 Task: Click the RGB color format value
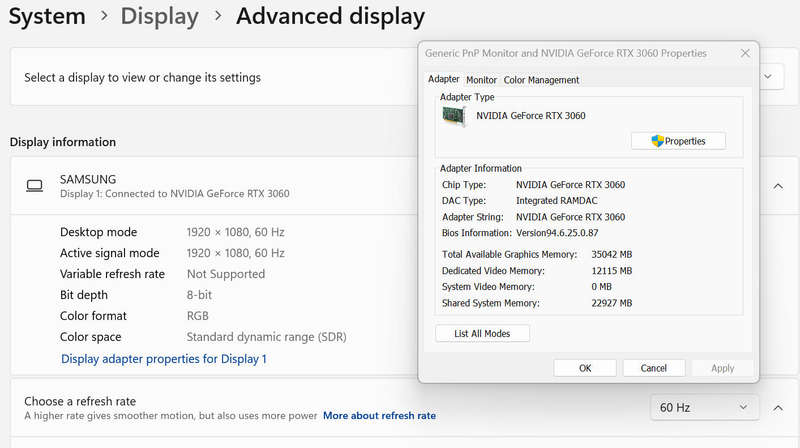[197, 316]
